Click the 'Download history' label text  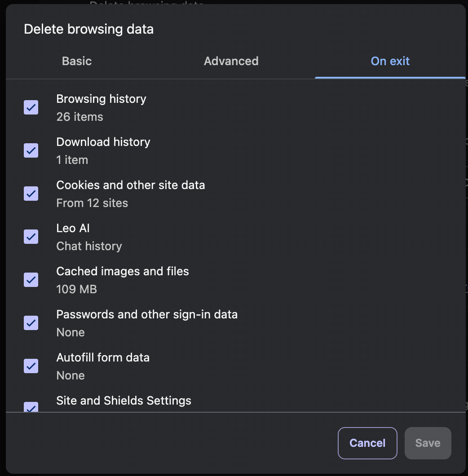click(x=103, y=142)
